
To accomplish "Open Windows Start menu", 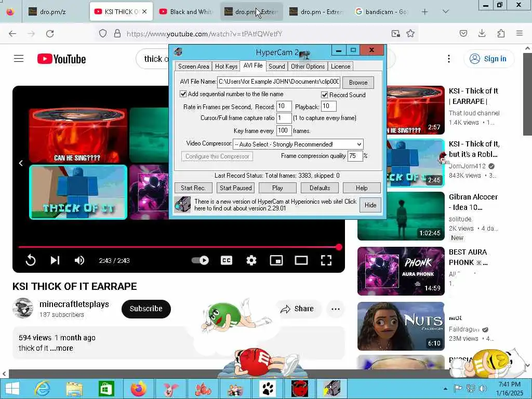I will tap(12, 389).
